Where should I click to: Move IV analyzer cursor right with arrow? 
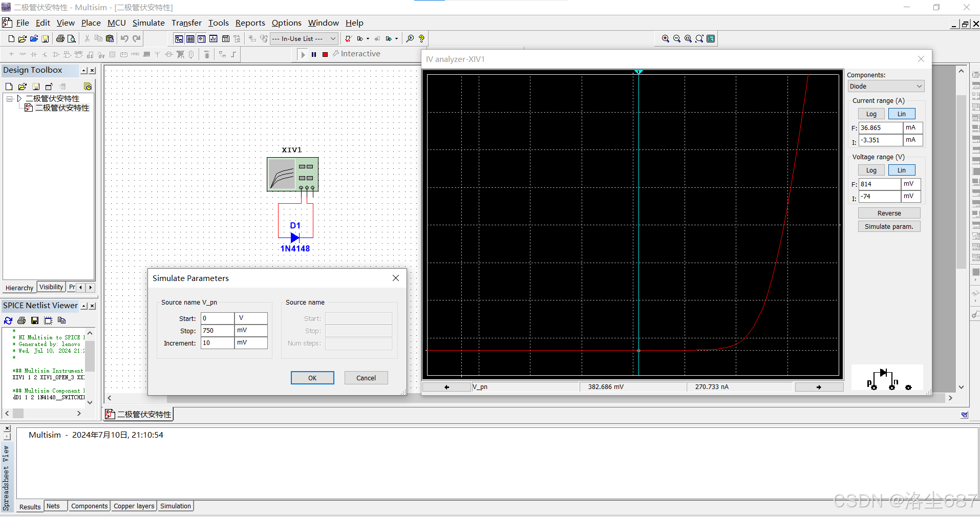[819, 387]
